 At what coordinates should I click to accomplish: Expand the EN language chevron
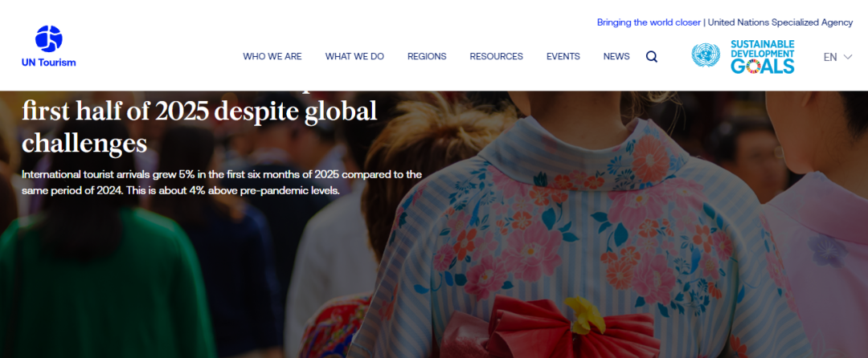click(x=848, y=57)
